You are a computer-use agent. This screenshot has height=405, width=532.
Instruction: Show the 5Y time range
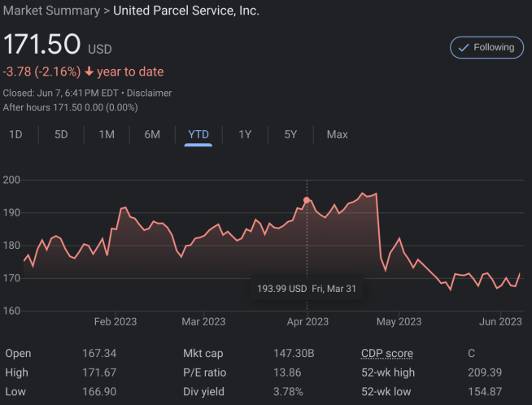pyautogui.click(x=290, y=135)
